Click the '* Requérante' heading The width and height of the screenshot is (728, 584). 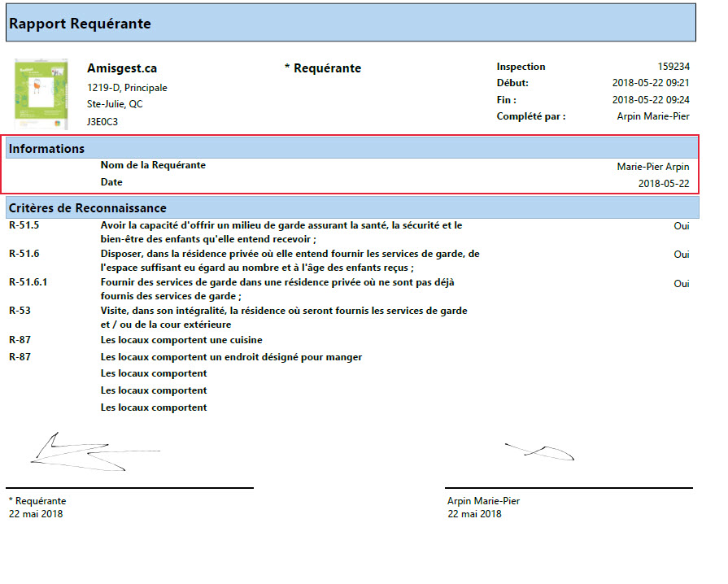coord(323,68)
